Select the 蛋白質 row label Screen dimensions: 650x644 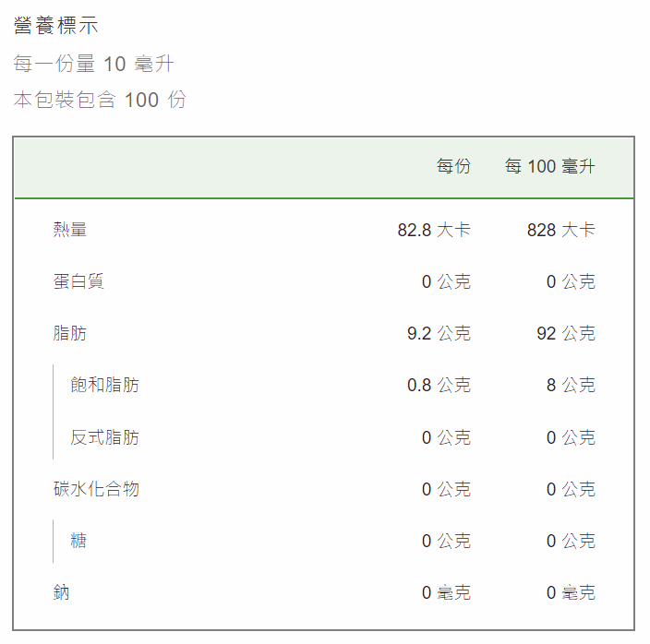[x=78, y=281]
